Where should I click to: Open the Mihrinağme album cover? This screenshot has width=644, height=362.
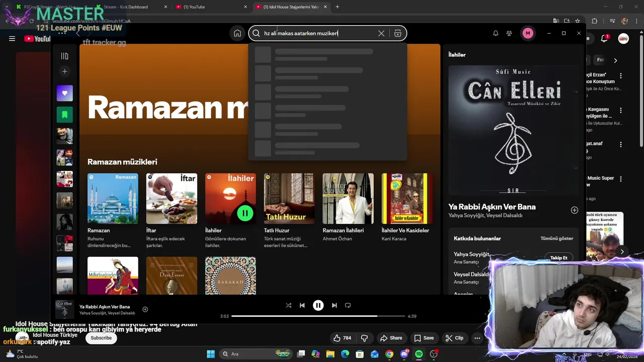[x=113, y=276]
